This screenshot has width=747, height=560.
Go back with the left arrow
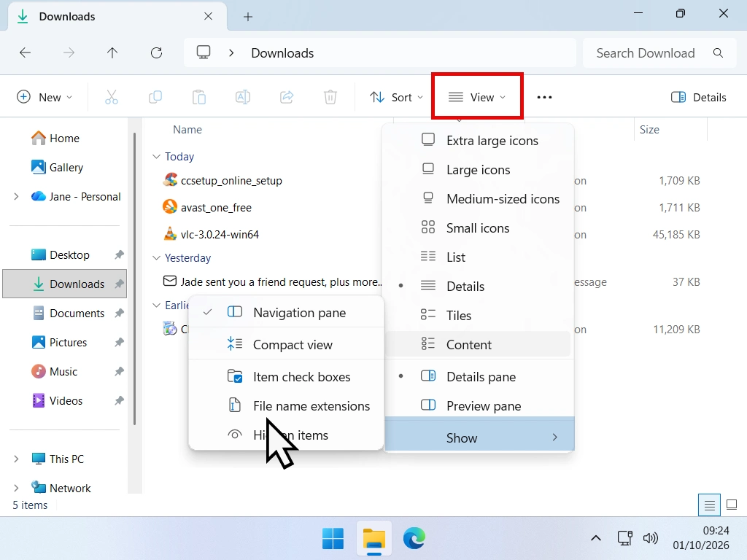25,52
